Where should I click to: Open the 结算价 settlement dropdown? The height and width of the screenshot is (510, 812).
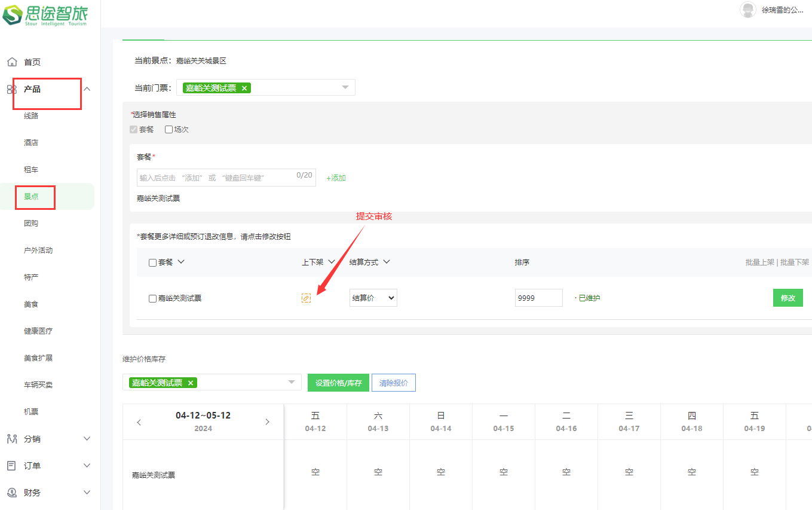point(373,298)
